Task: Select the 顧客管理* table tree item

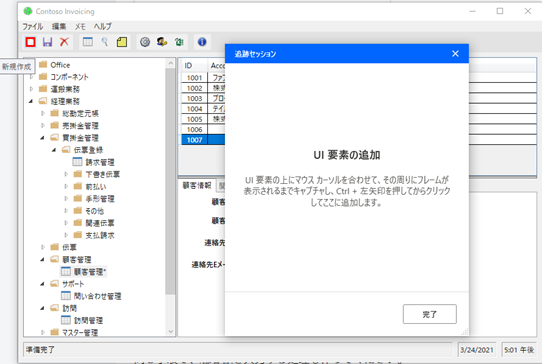Action: click(90, 272)
